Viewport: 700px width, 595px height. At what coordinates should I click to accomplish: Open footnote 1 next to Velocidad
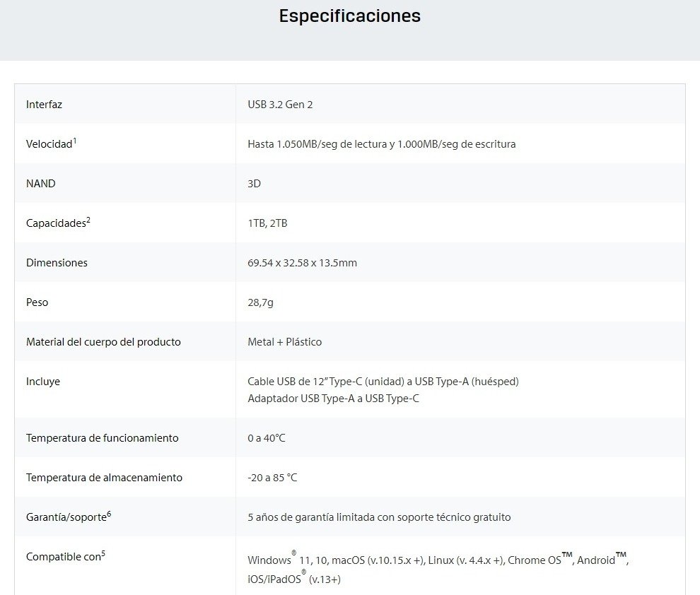75,140
